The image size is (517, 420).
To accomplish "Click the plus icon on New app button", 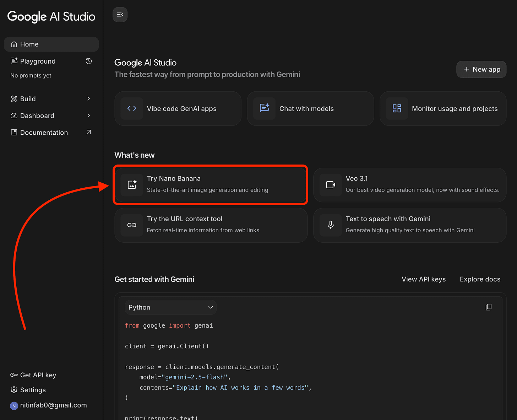I will point(467,69).
